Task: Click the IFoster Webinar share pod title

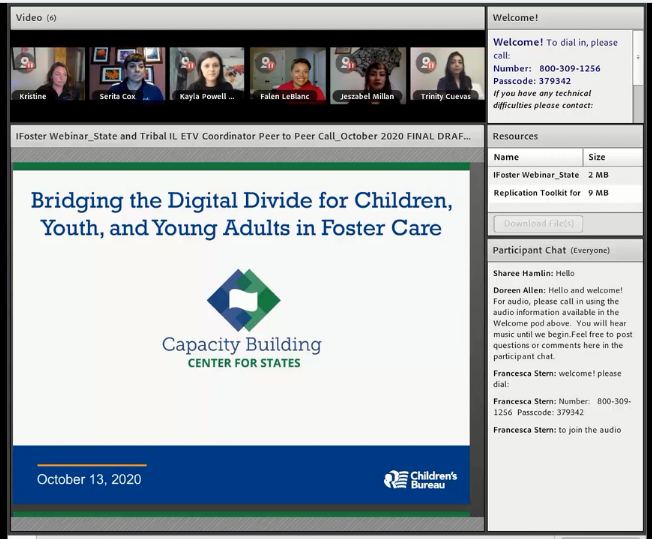Action: click(x=243, y=136)
